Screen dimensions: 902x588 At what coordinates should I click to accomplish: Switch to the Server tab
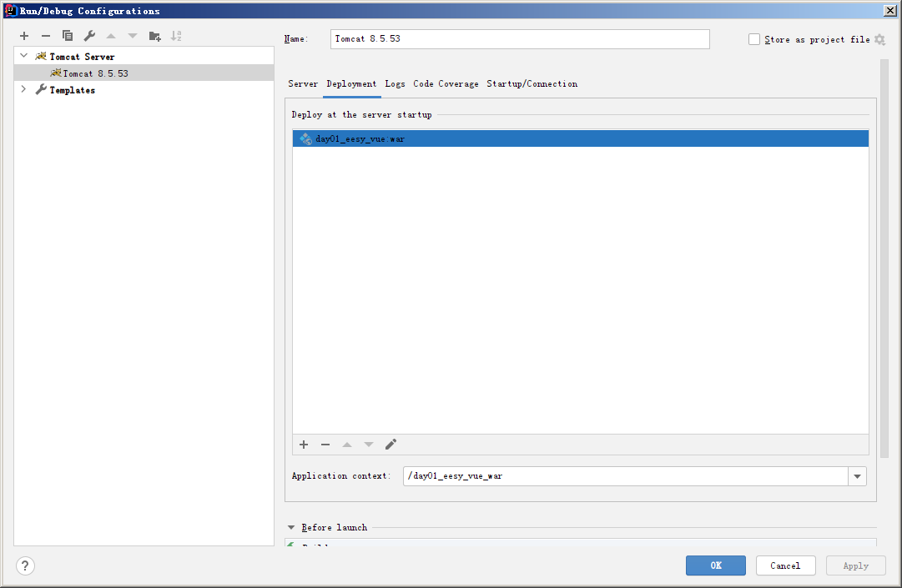[x=303, y=84]
